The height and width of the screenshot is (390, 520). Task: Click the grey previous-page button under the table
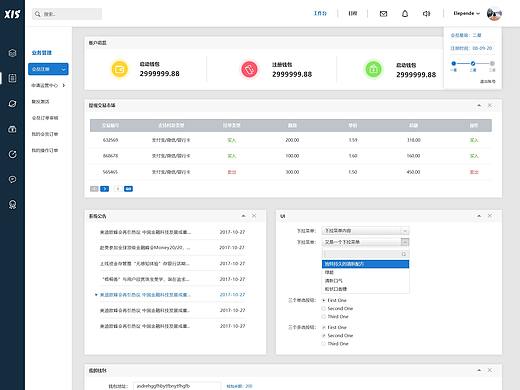coord(94,189)
